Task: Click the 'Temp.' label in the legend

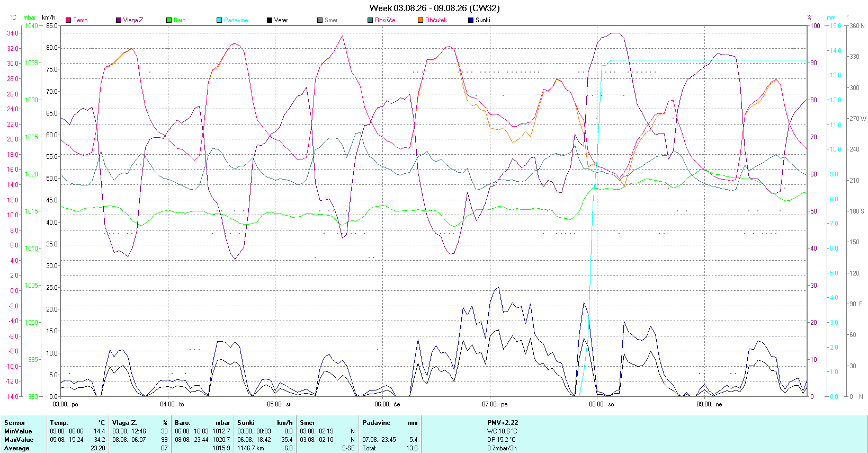Action: click(x=81, y=20)
